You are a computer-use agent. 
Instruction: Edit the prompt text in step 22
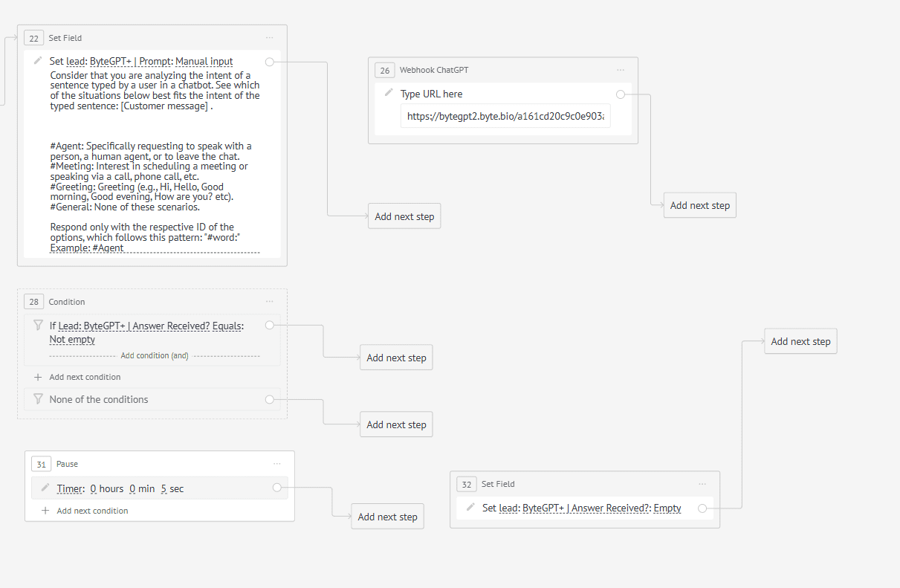click(x=155, y=162)
